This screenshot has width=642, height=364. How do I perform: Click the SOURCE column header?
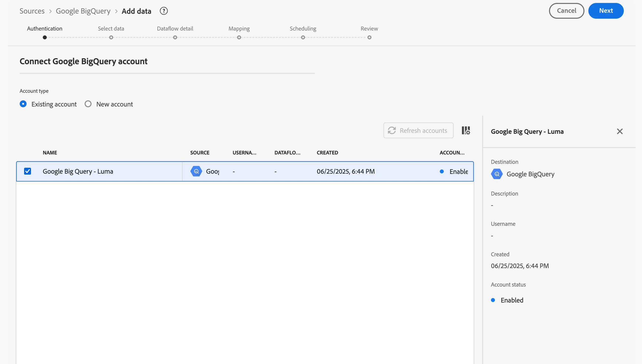click(x=200, y=153)
